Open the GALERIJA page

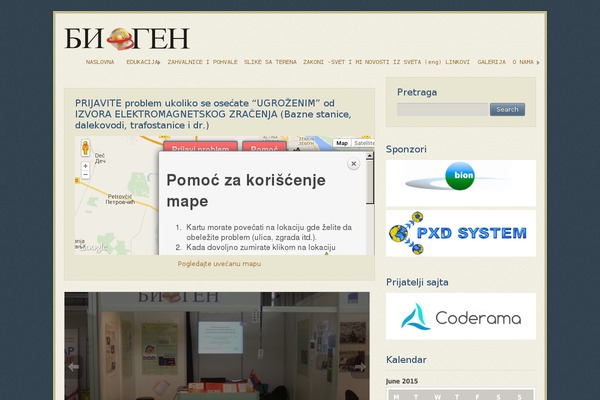click(491, 62)
